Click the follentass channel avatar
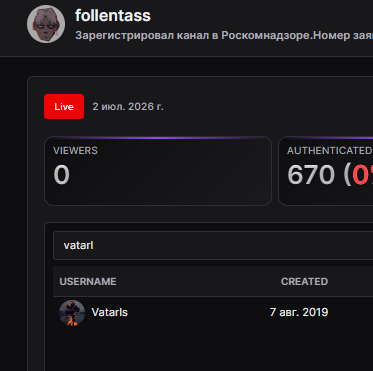Viewport: 373px width, 371px height. pos(46,24)
